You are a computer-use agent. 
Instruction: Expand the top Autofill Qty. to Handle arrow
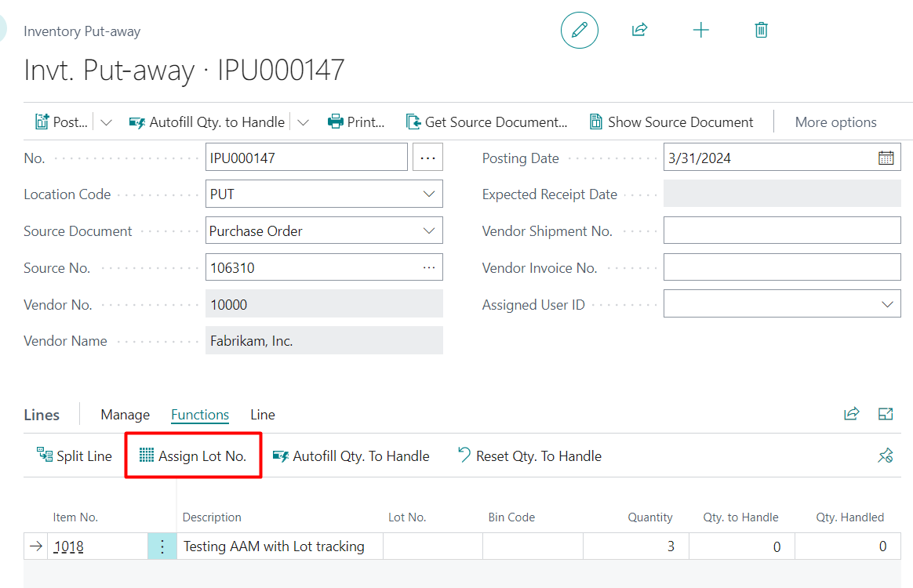[304, 122]
